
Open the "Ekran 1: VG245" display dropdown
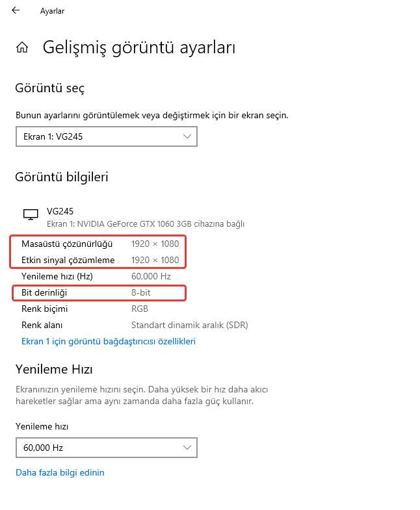tap(106, 136)
